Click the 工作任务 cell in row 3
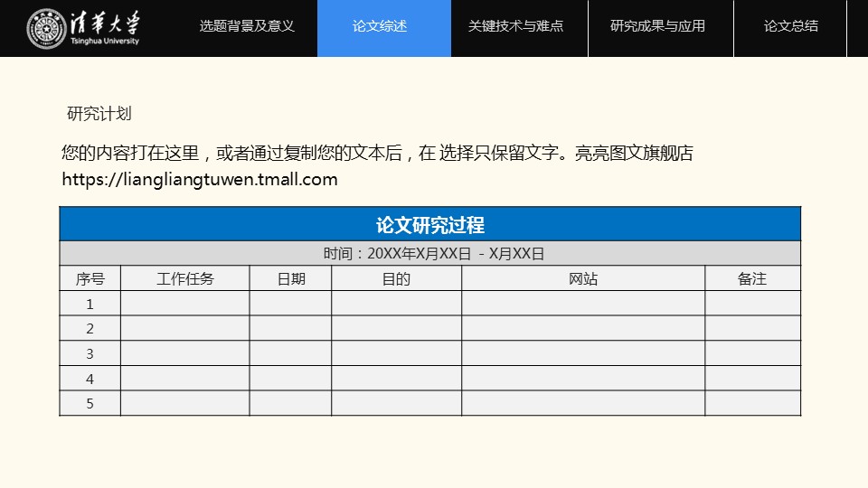Viewport: 868px width, 488px height. coord(185,353)
